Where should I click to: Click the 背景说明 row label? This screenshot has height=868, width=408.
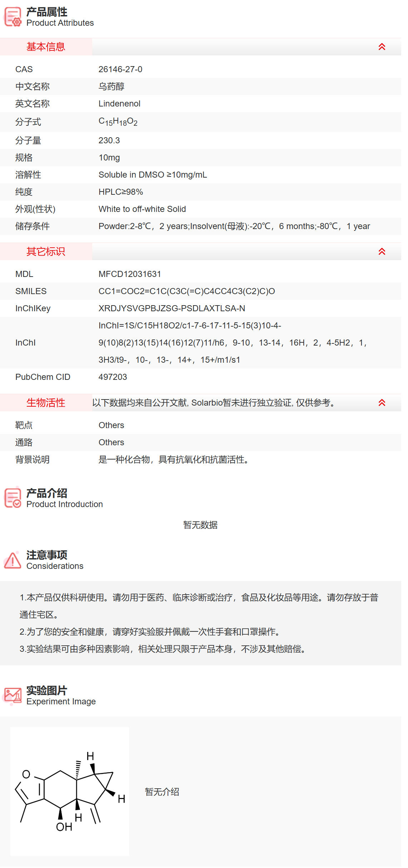pyautogui.click(x=33, y=460)
